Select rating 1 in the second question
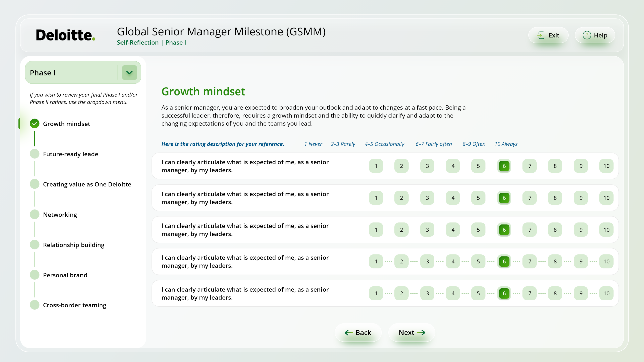The height and width of the screenshot is (362, 644). 376,198
